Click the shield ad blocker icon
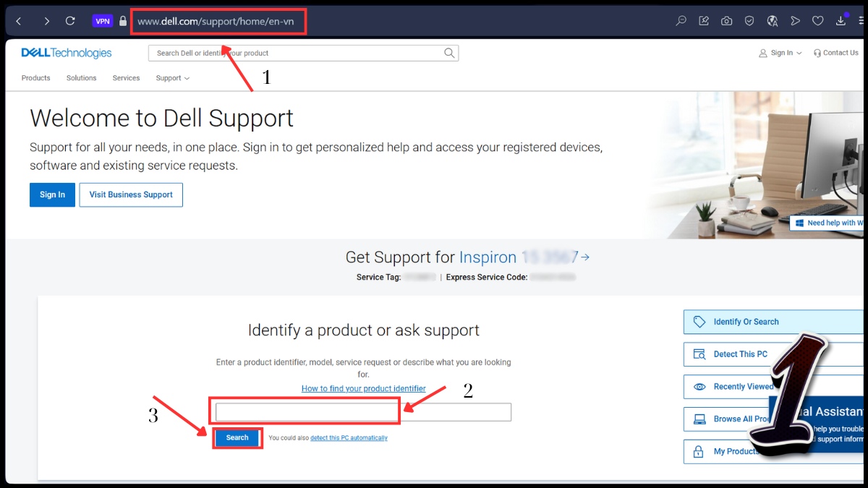The image size is (868, 488). (x=749, y=21)
